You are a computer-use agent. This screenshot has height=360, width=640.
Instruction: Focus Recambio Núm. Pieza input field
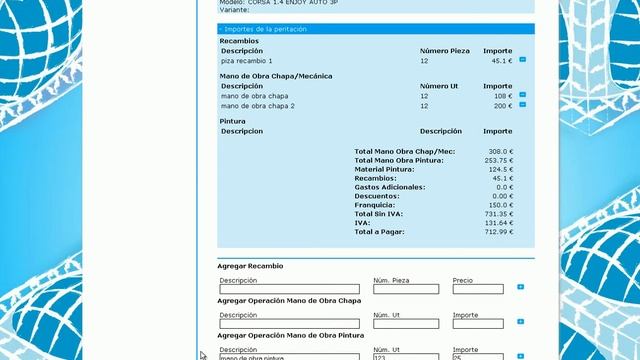point(406,289)
